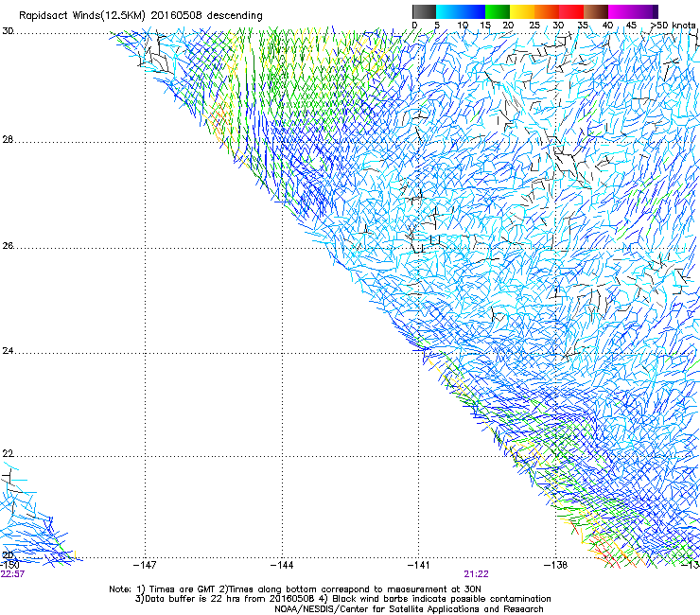The height and width of the screenshot is (615, 700).
Task: Click the '40' legend scale label
Action: pyautogui.click(x=607, y=26)
